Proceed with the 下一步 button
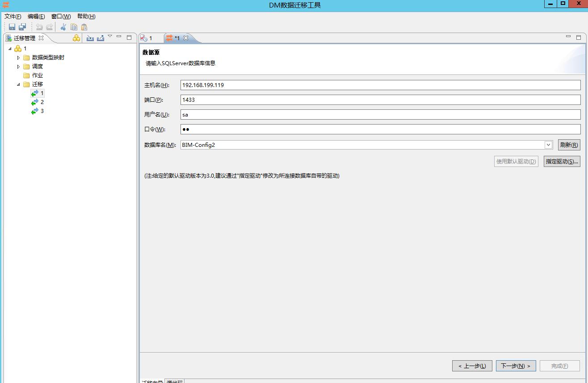Screen dimensions: 588x383 click(x=516, y=366)
